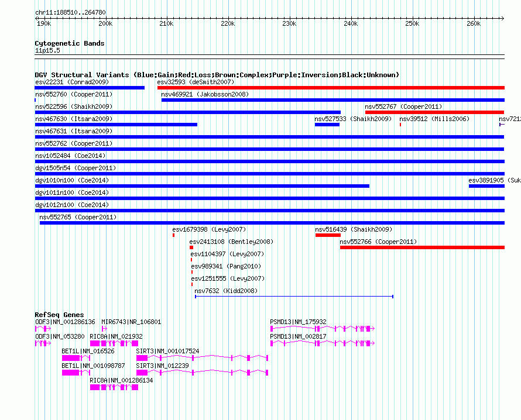Click the 260k ruler position marker
Image resolution: width=521 pixels, height=420 pixels.
point(474,23)
